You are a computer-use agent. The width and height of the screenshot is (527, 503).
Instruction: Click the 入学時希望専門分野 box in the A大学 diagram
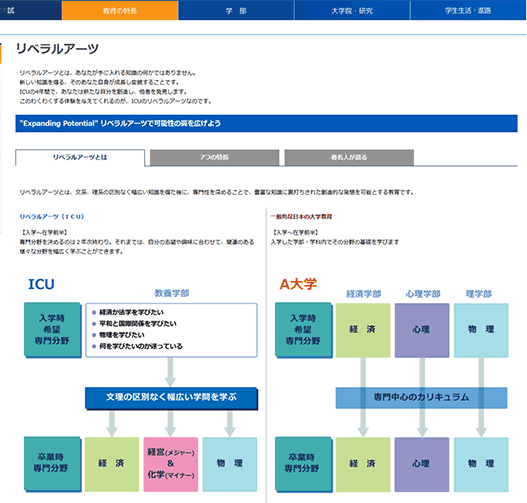[x=303, y=330]
